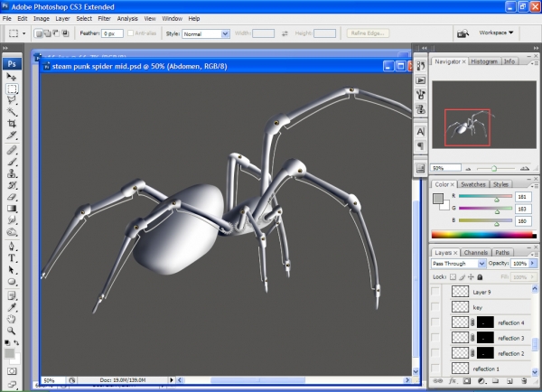Show the reflection 1 layer visibility

435,369
